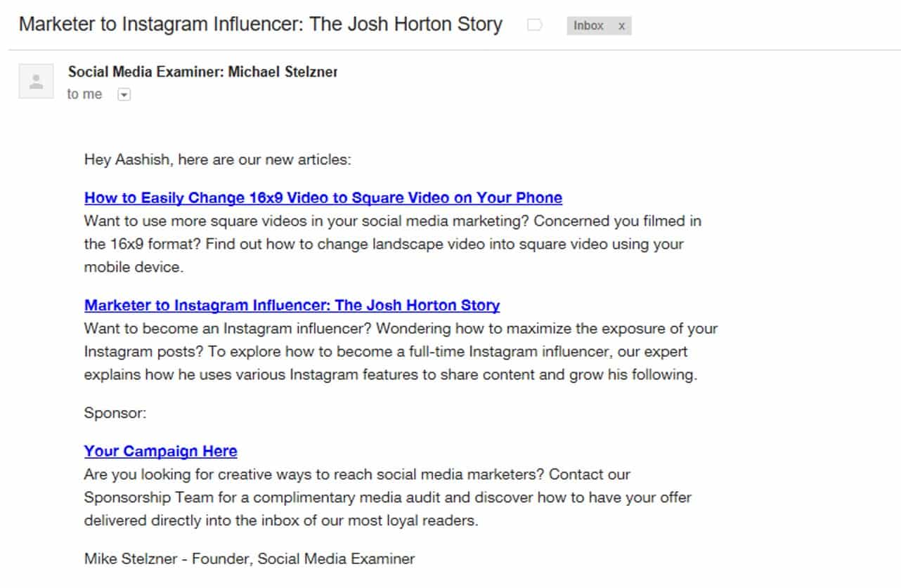Remove the Inbox label with its x
Viewport: 901px width, 588px height.
coord(621,26)
